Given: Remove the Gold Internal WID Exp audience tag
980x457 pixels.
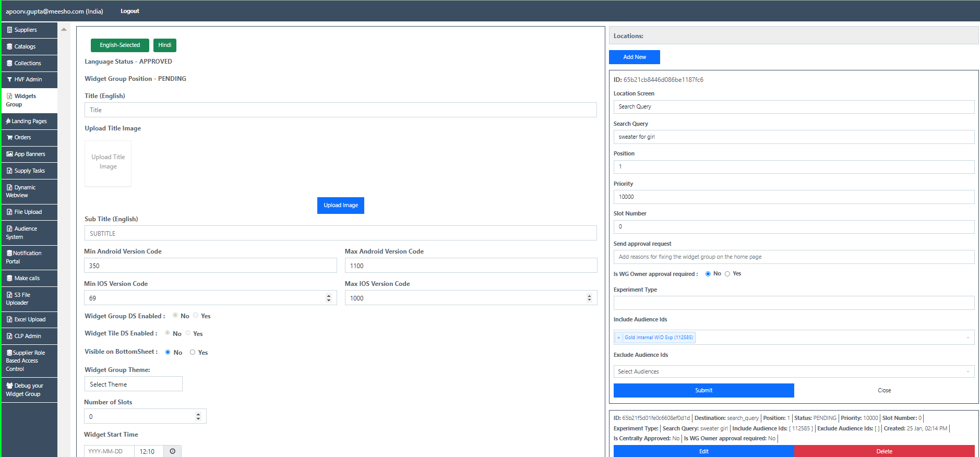Looking at the screenshot, I should pyautogui.click(x=619, y=338).
